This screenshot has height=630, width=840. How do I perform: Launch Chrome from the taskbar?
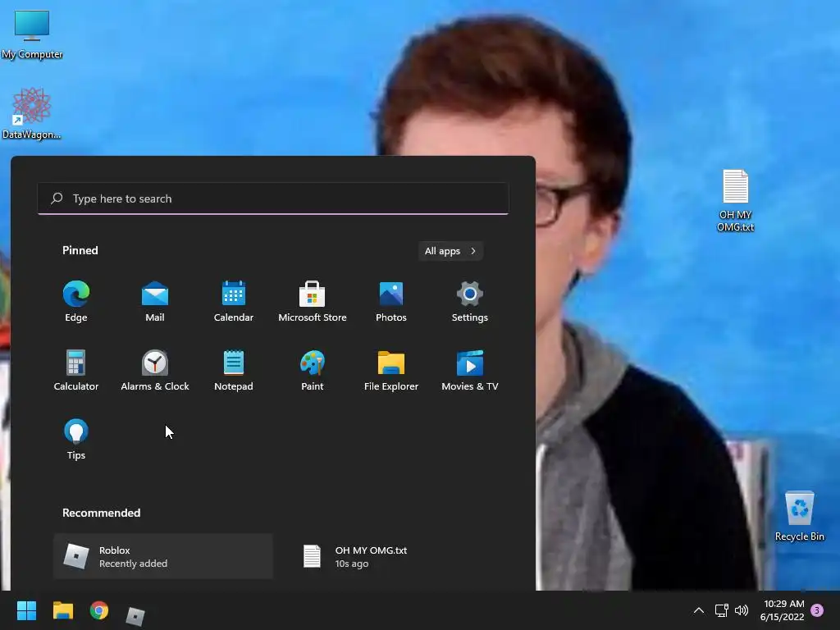point(99,610)
